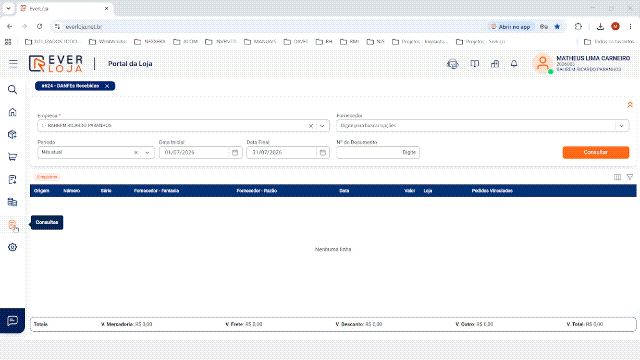Clear the Empresa selection with X
The width and height of the screenshot is (640, 360).
(x=311, y=126)
